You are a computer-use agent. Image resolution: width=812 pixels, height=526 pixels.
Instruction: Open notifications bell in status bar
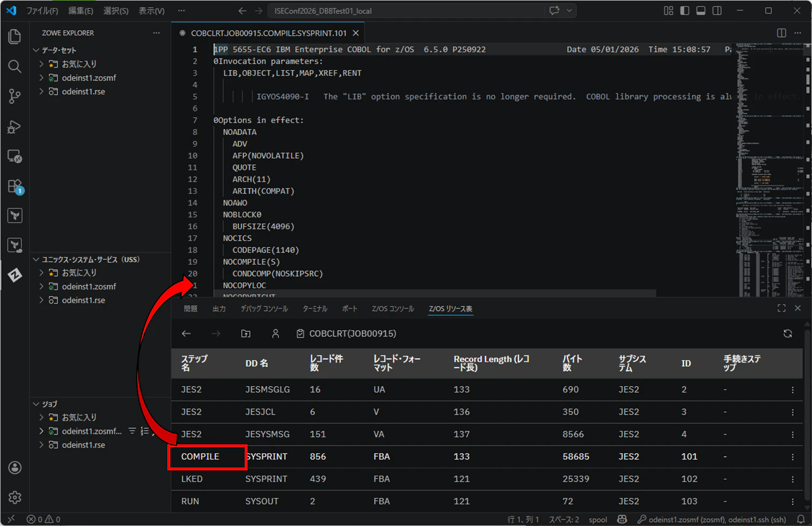pyautogui.click(x=801, y=519)
